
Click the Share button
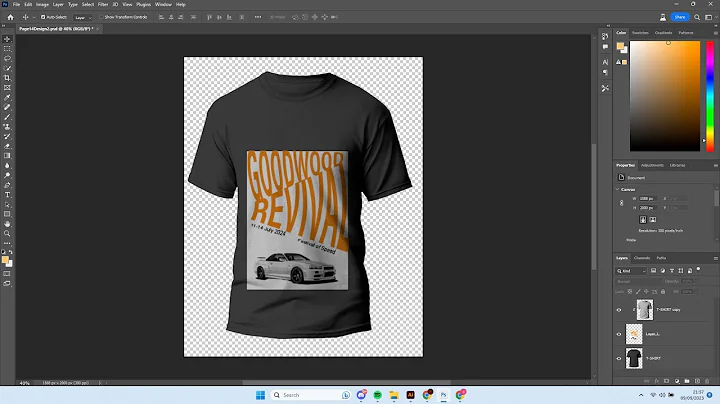pyautogui.click(x=680, y=17)
